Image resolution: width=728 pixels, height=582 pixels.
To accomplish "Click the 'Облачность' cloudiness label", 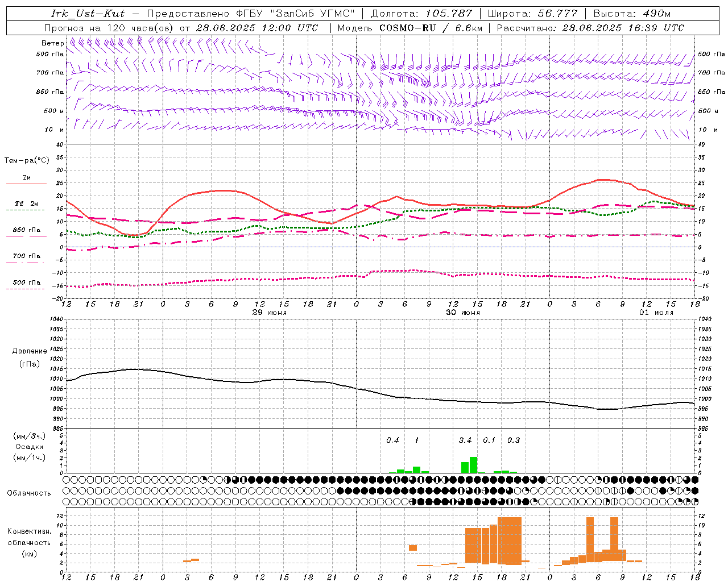I will pyautogui.click(x=29, y=493).
